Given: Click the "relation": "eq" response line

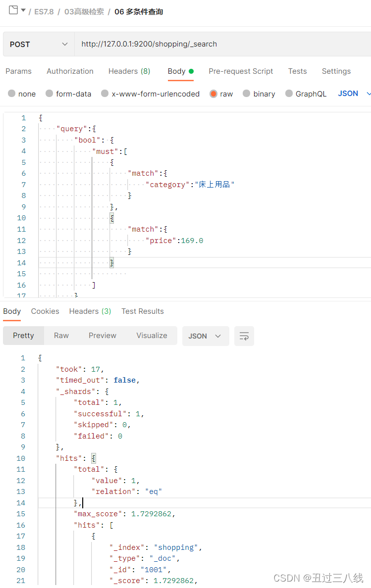Looking at the screenshot, I should (x=127, y=491).
